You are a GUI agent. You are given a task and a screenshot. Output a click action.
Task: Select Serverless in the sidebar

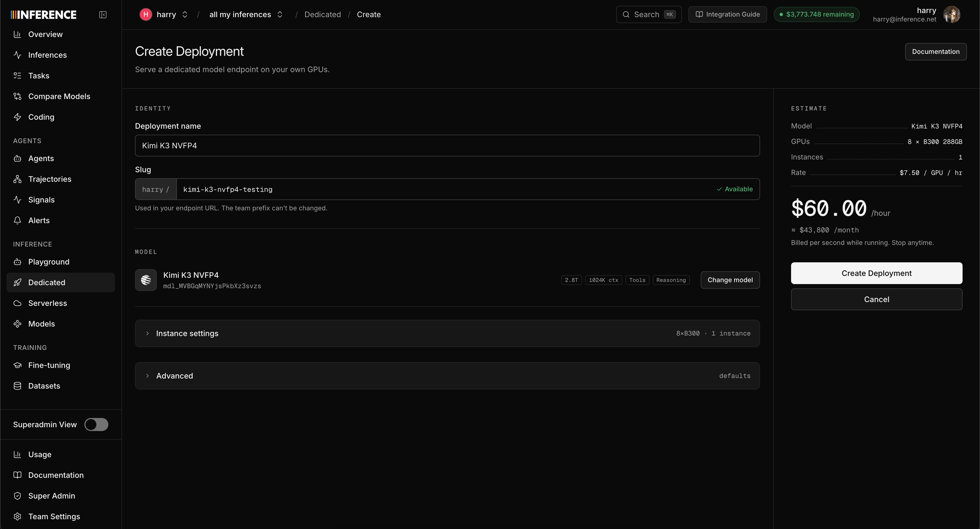point(60,303)
